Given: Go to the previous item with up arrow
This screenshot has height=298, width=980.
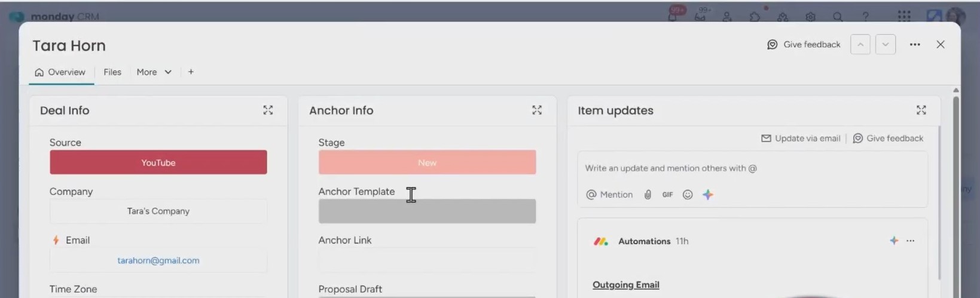Looking at the screenshot, I should [860, 44].
